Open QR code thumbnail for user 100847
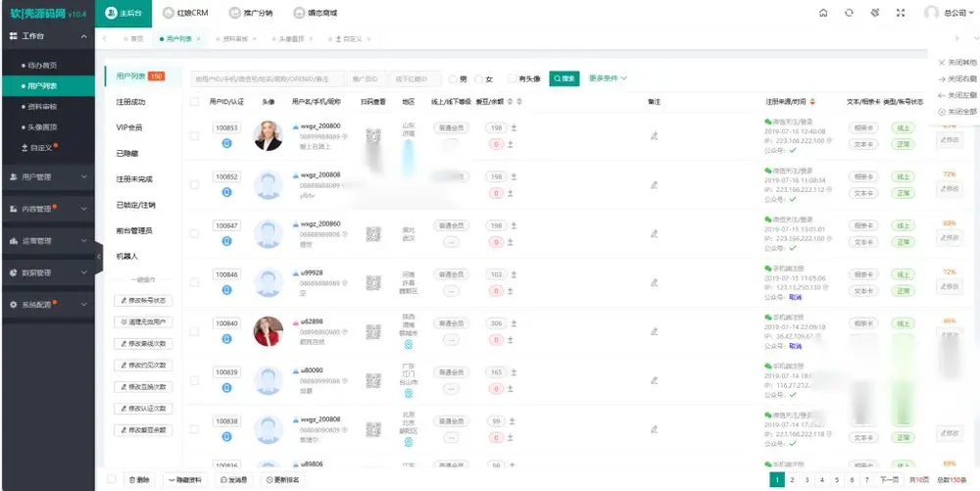Viewport: 980px width, 491px height. (373, 233)
